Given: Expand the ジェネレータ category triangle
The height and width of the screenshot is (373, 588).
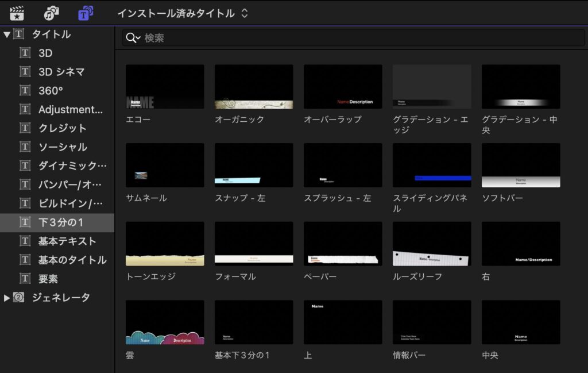Looking at the screenshot, I should pos(7,298).
